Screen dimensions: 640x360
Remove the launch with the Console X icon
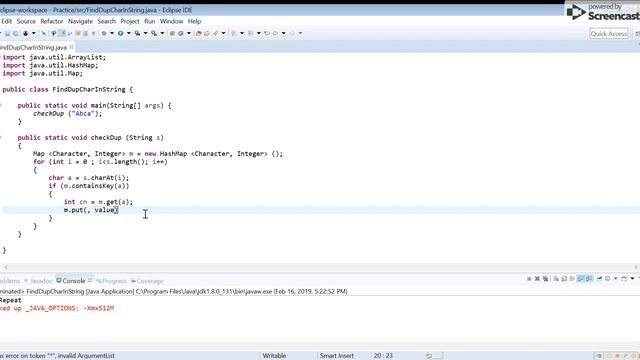coord(537,278)
